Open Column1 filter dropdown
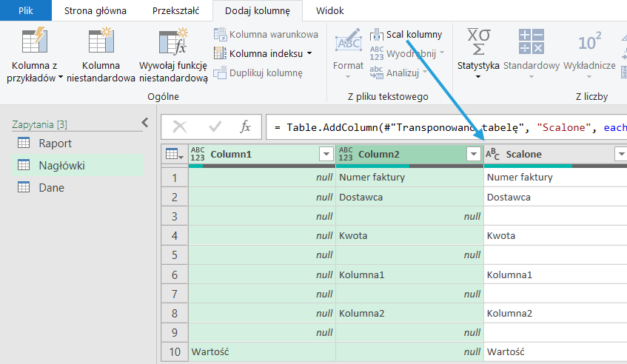Viewport: 627px width, 364px height. tap(326, 154)
